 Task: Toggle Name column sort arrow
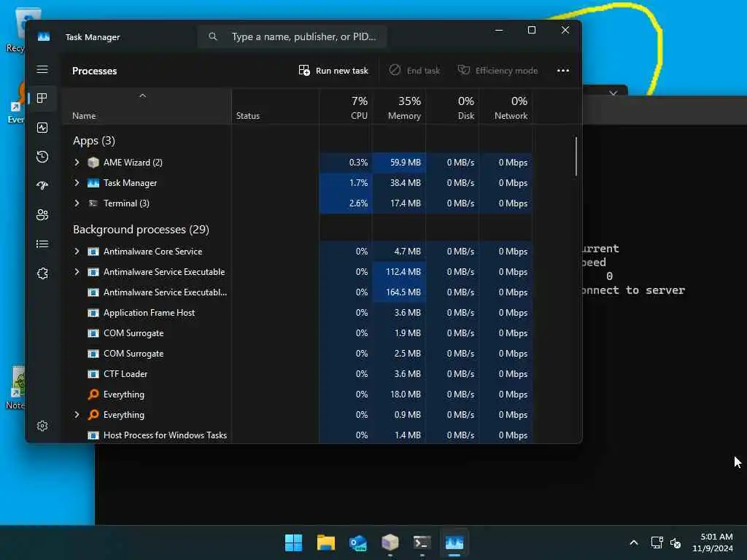(x=142, y=96)
